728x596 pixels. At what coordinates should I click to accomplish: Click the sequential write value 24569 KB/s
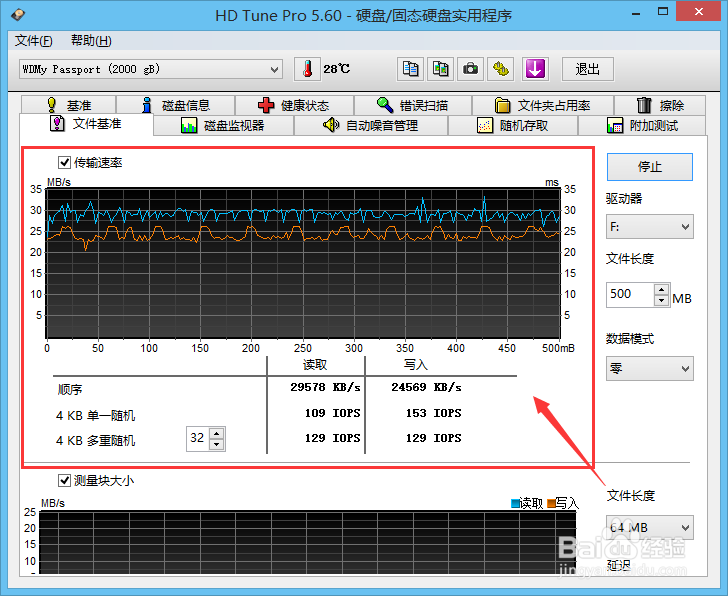point(426,387)
